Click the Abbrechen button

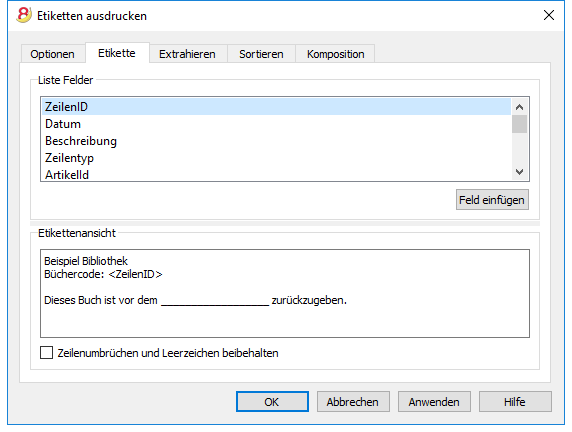click(x=353, y=402)
